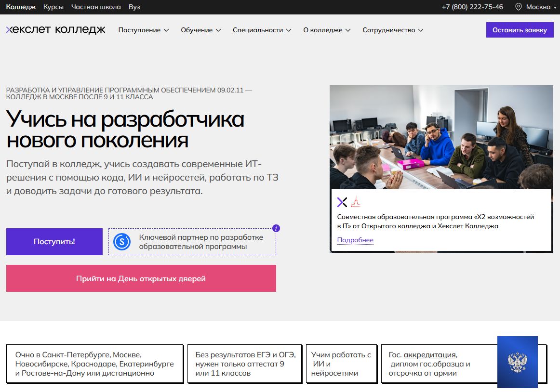Click the location pin icon next to Москва

coord(518,7)
